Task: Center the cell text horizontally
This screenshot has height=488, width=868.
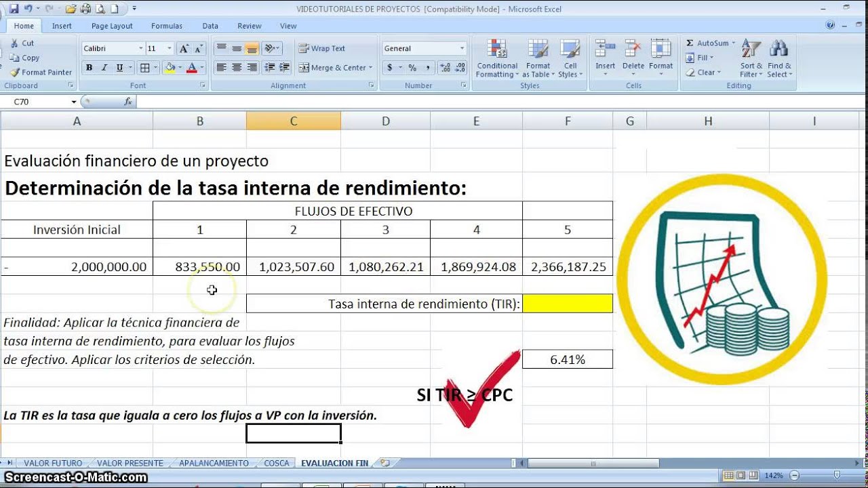Action: click(x=237, y=68)
